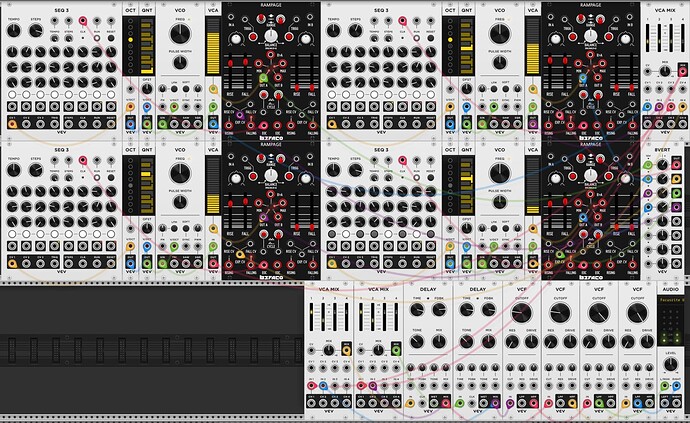Click the yellow IN 4 jack on top-row VCA MIX
Viewport: 690px width, 423px height.
(683, 106)
